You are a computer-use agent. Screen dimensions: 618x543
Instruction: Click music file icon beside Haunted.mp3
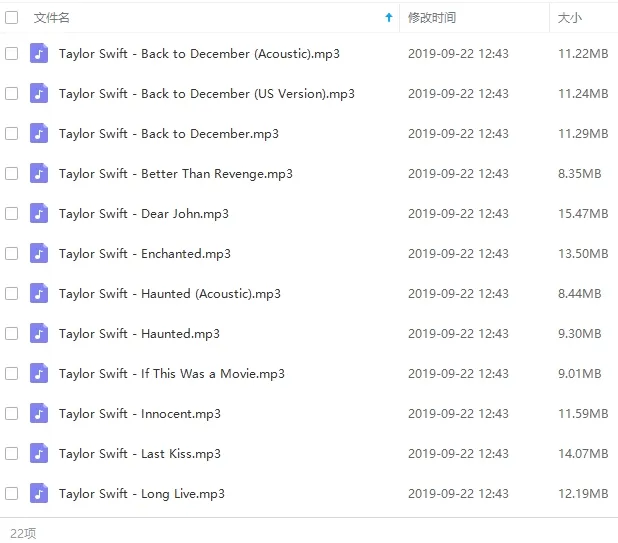coord(39,333)
